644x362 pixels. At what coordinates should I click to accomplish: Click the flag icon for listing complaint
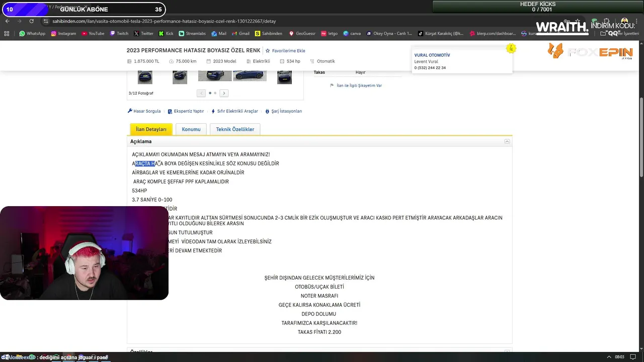click(332, 85)
